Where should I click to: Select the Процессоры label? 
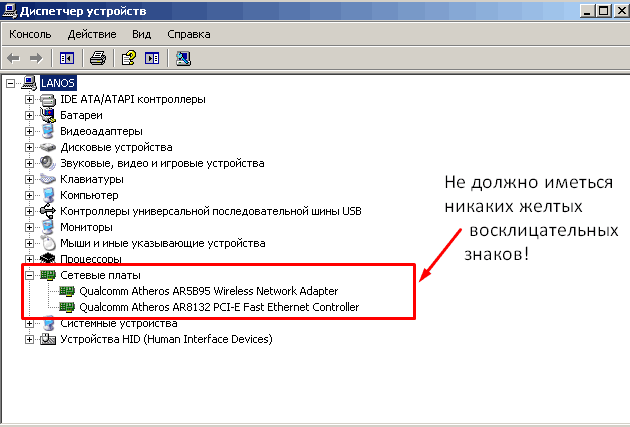(x=91, y=259)
